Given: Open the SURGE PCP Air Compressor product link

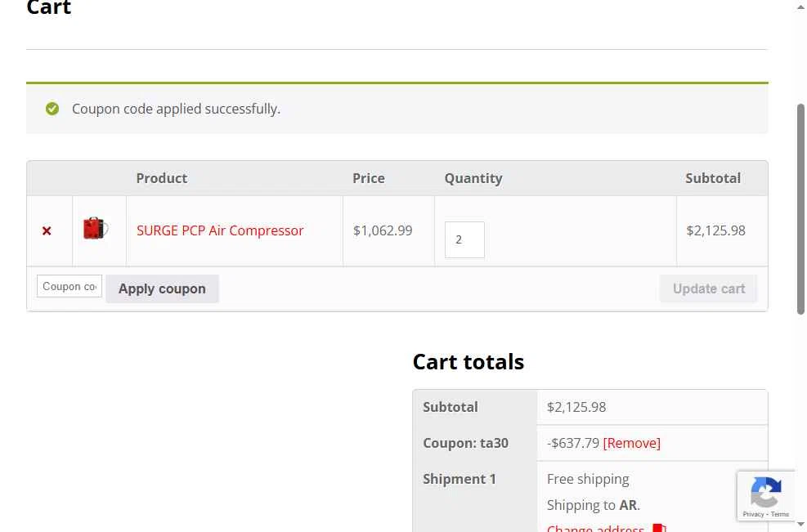Looking at the screenshot, I should coord(220,230).
